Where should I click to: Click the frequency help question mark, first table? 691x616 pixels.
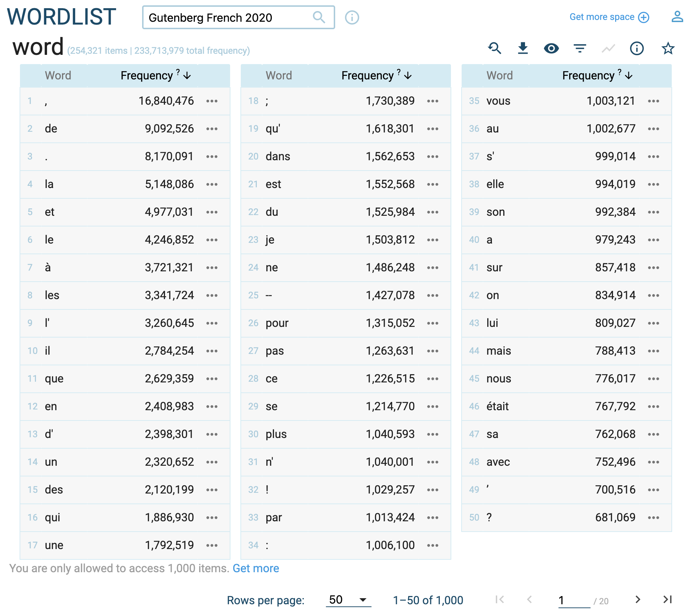point(178,72)
